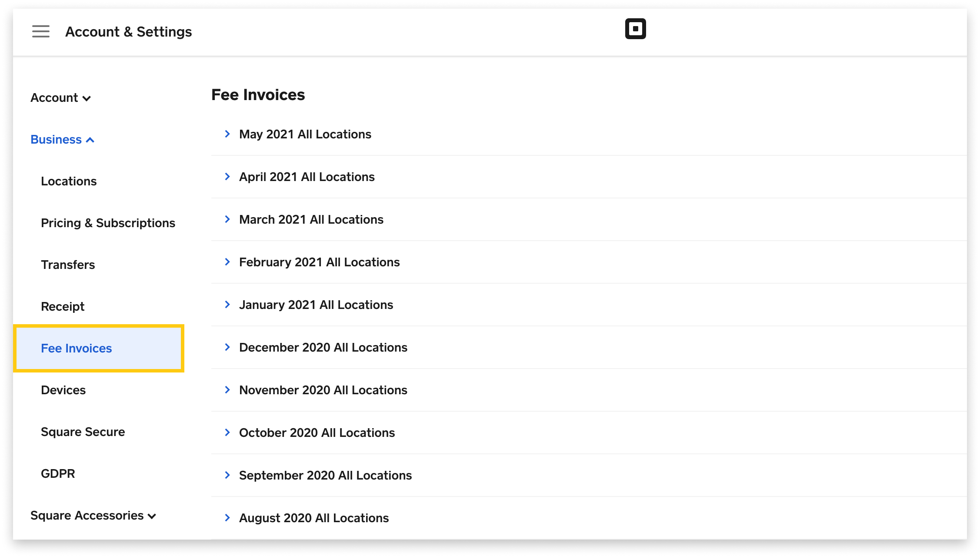
Task: Open Pricing & Subscriptions page
Action: coord(108,223)
